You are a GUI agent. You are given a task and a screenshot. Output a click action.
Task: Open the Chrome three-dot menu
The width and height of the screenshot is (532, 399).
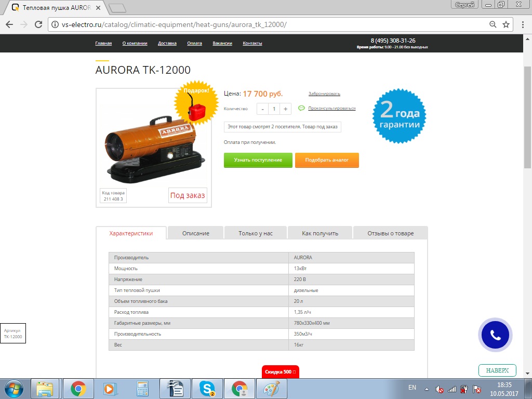click(522, 24)
